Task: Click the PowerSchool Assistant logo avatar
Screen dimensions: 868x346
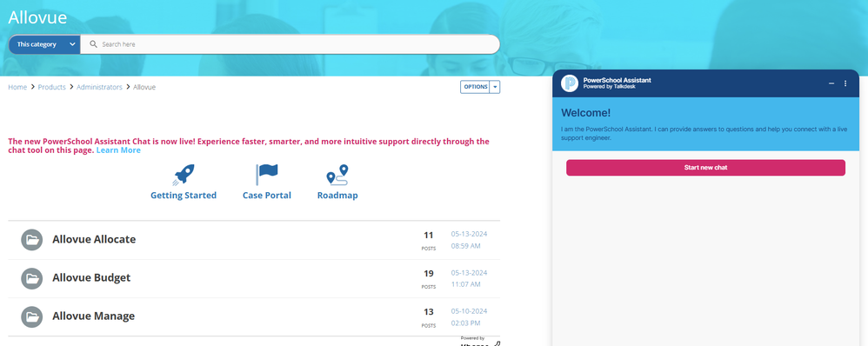Action: click(x=570, y=83)
